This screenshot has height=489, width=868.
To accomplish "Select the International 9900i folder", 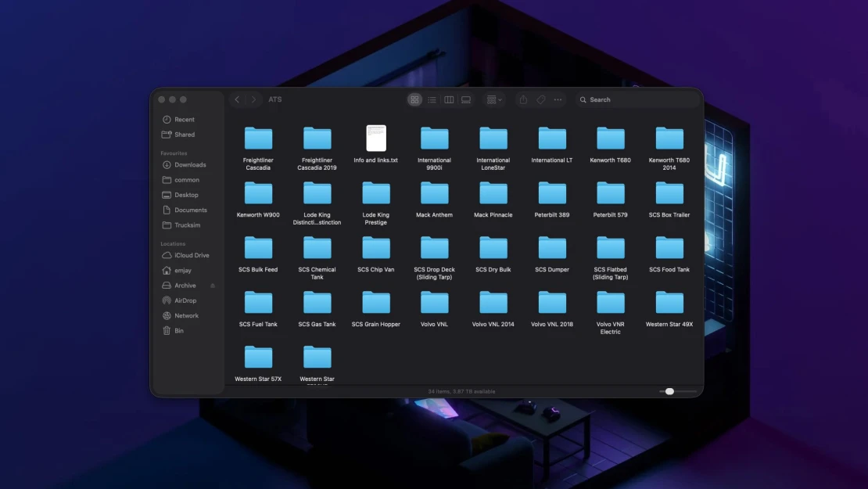I will click(x=435, y=138).
